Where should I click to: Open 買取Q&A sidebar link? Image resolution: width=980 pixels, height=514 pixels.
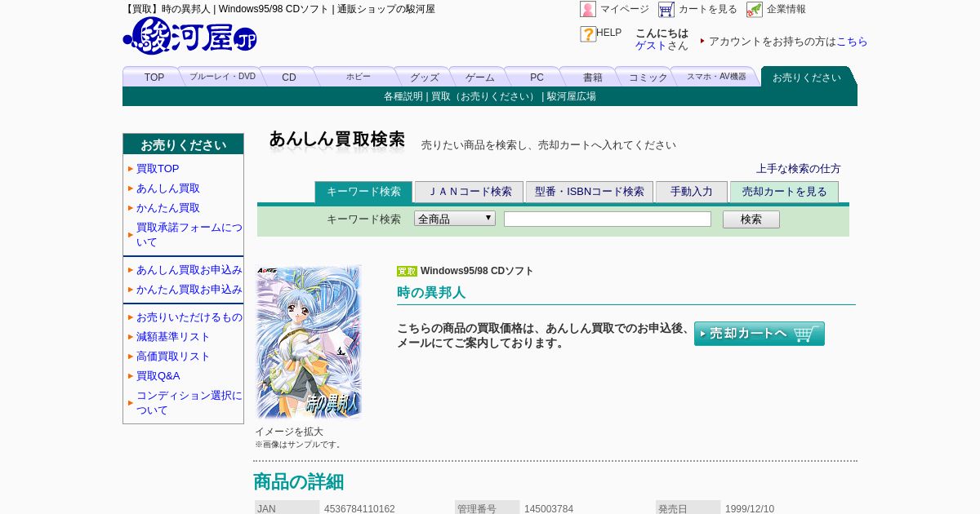pos(158,376)
